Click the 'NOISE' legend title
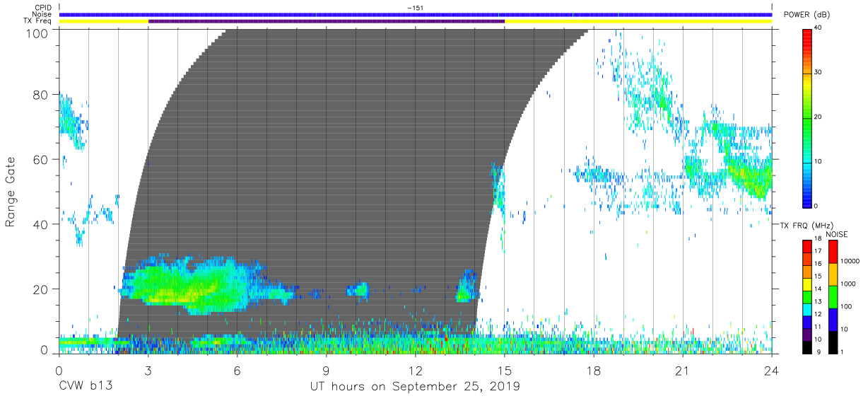 click(837, 234)
